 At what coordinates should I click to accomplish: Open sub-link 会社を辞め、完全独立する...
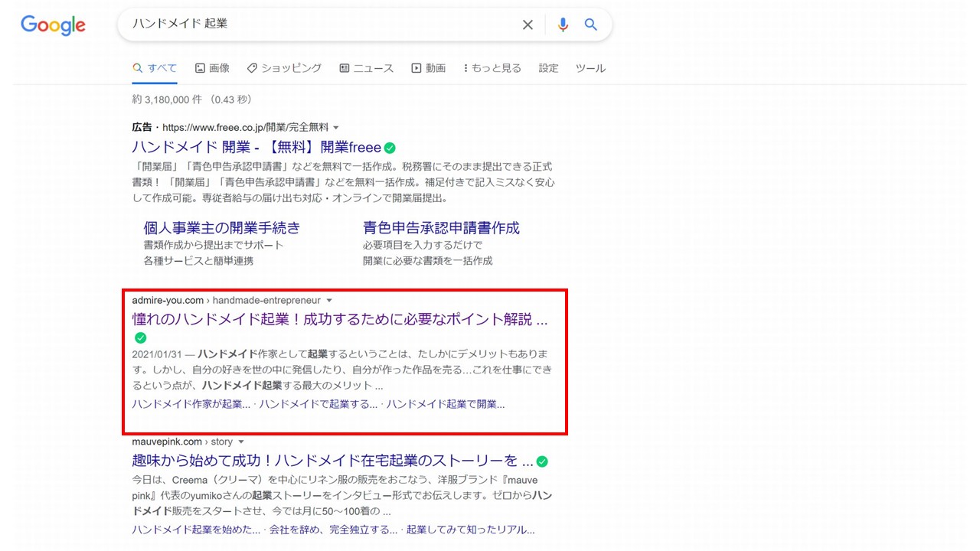[x=332, y=530]
